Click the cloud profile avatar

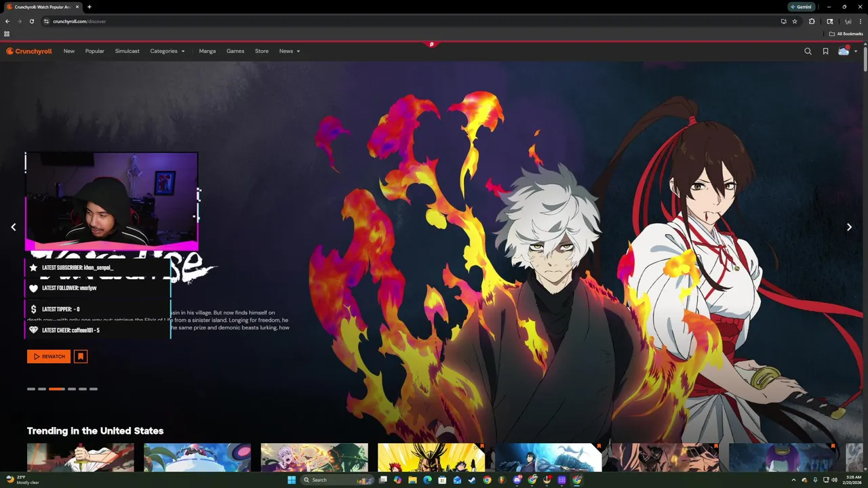844,51
